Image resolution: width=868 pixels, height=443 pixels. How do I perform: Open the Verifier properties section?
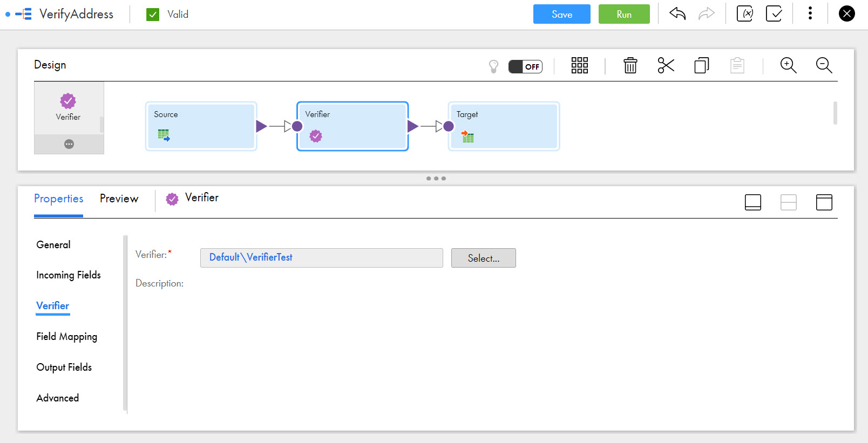point(53,305)
